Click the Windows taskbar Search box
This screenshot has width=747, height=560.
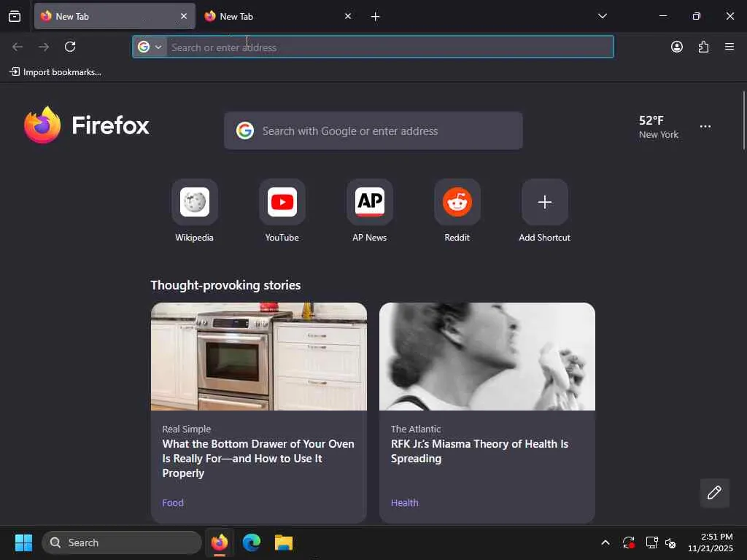122,542
